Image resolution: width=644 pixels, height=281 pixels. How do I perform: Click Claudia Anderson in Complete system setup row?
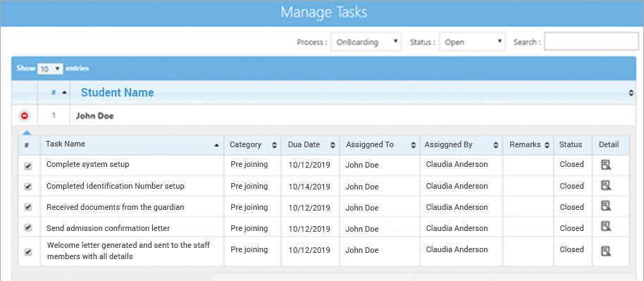tap(457, 164)
